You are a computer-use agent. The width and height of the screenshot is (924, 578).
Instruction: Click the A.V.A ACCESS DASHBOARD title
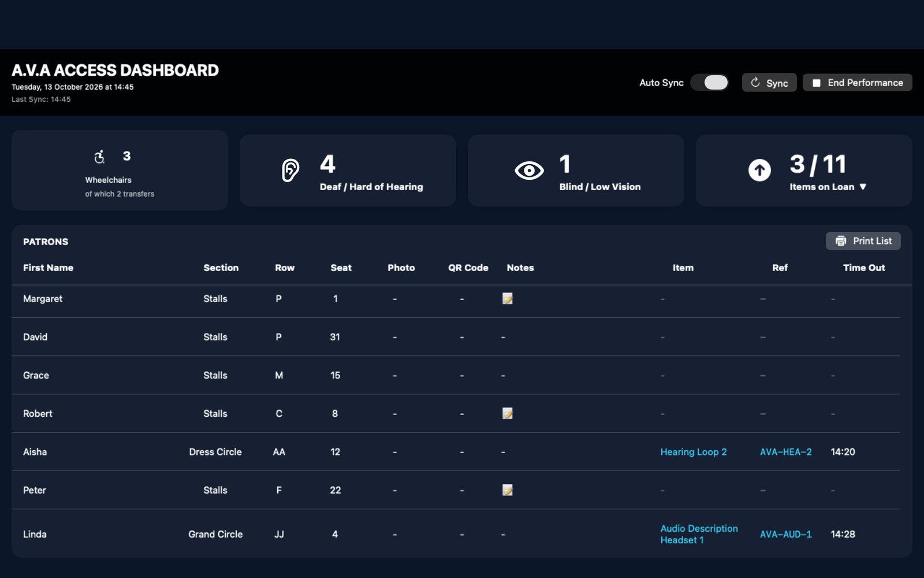tap(115, 70)
